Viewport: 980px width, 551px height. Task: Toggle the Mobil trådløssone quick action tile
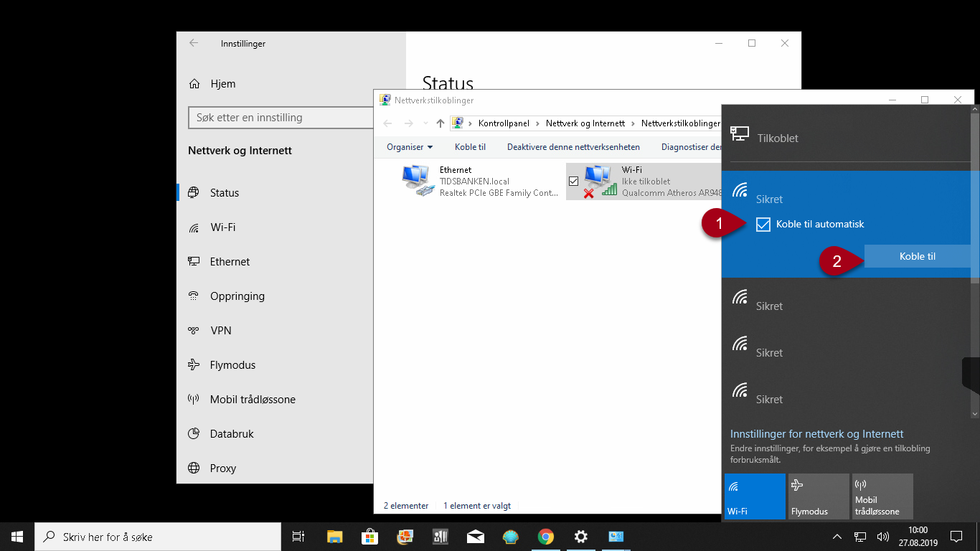(882, 496)
